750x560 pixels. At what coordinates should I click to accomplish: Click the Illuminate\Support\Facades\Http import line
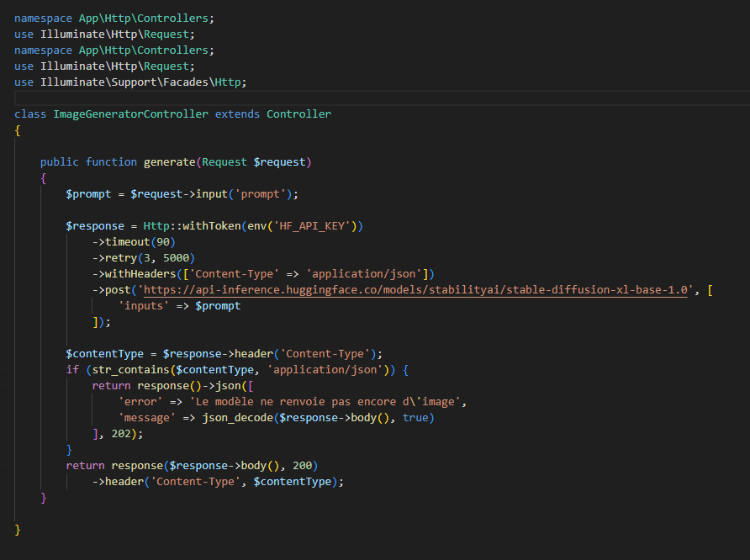[130, 82]
